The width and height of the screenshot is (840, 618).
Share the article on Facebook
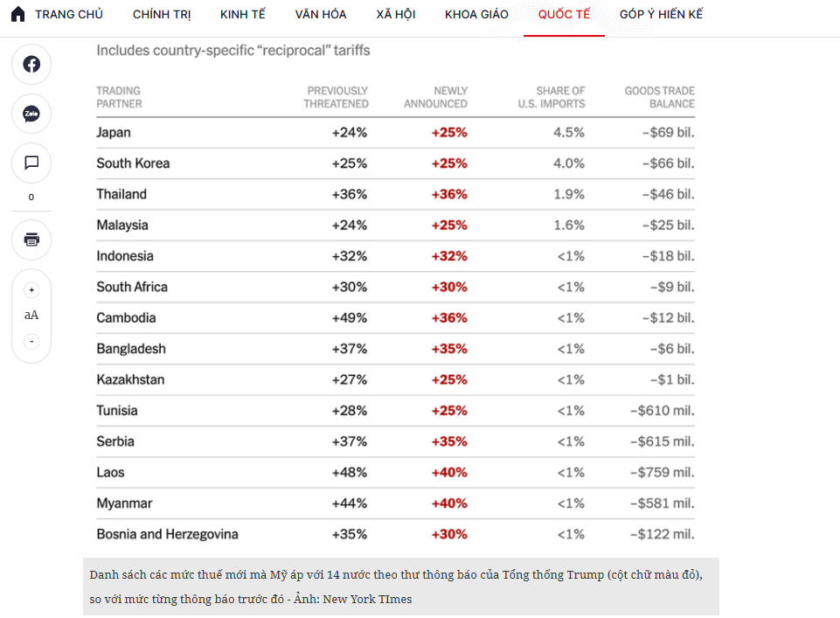click(31, 64)
